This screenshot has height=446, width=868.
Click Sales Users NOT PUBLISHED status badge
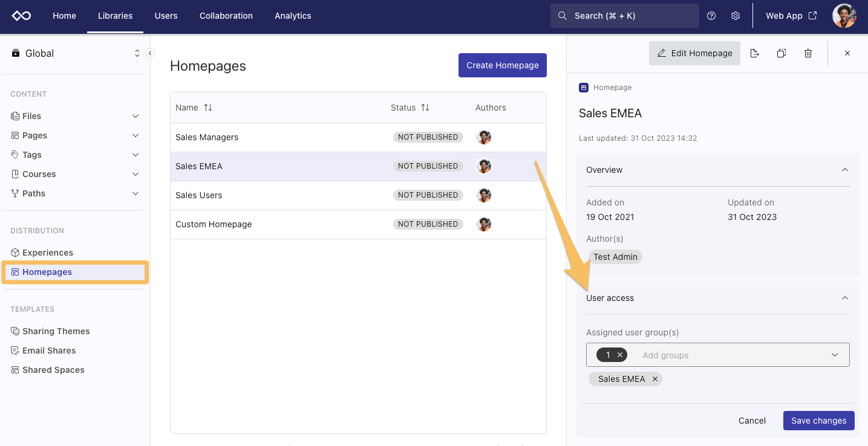point(428,195)
